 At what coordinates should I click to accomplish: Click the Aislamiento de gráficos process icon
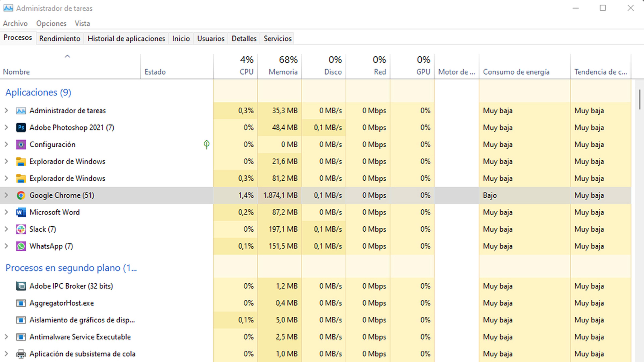click(x=21, y=320)
